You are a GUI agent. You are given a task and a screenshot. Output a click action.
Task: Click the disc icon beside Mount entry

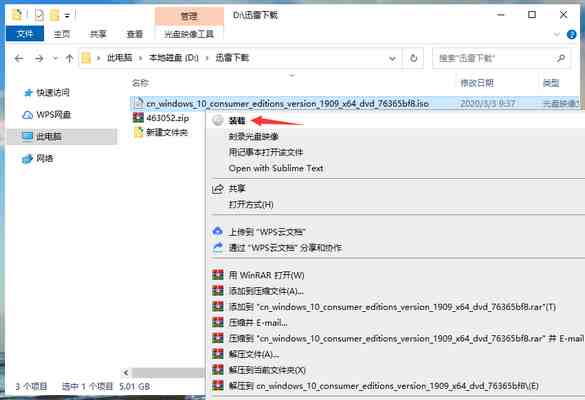point(218,120)
